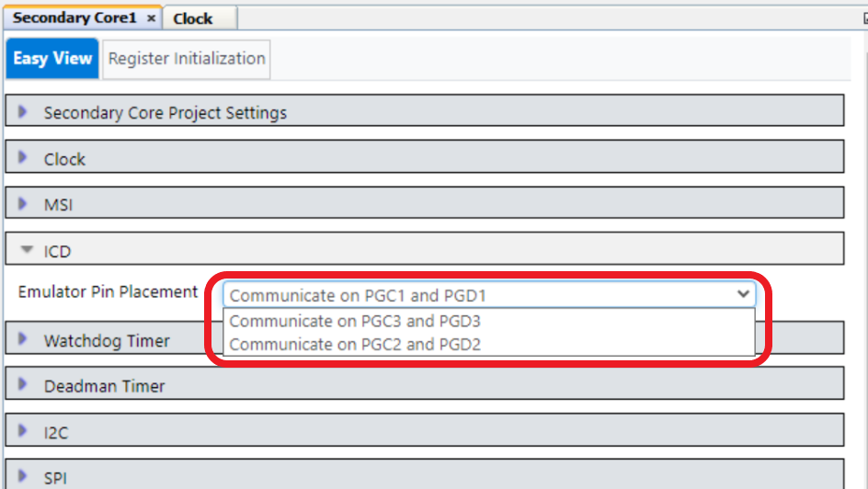This screenshot has height=489, width=868.
Task: Expand the MSI section arrow
Action: pos(22,203)
